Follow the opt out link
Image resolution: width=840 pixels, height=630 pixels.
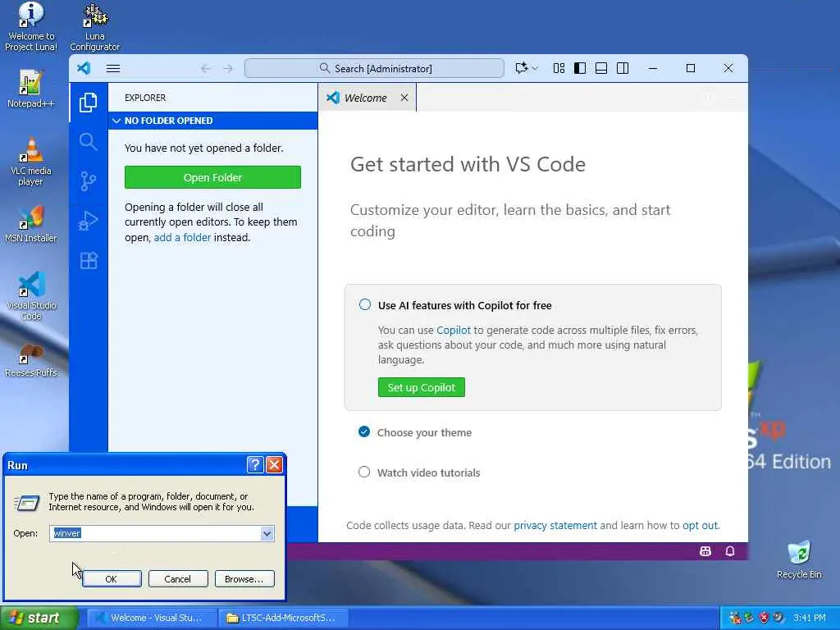(x=700, y=526)
